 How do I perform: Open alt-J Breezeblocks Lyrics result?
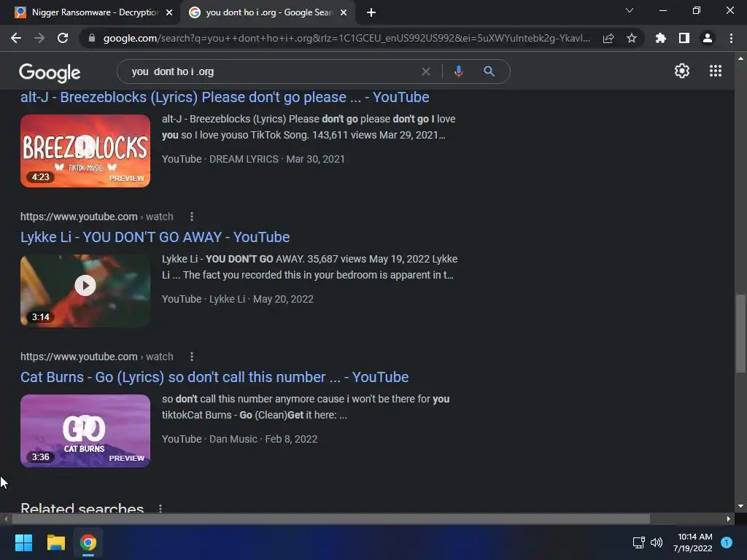pos(225,97)
